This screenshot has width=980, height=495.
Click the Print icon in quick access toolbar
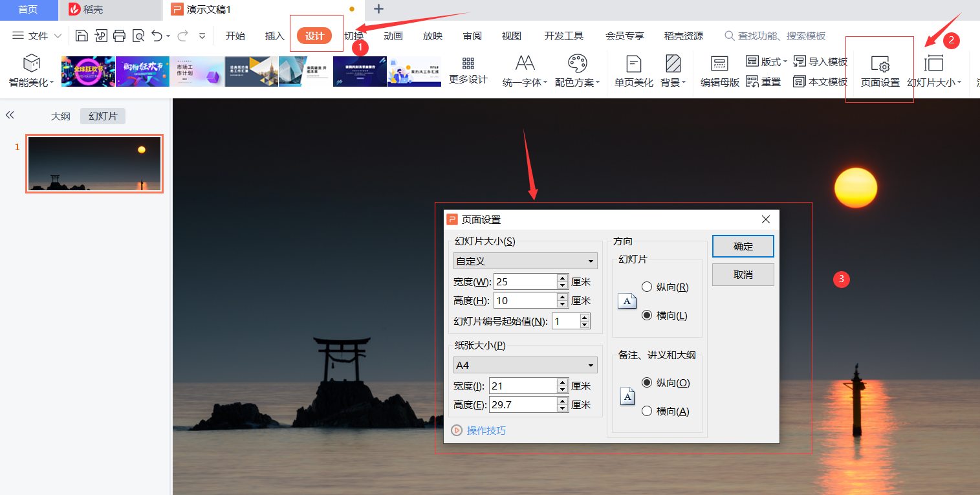coord(119,36)
